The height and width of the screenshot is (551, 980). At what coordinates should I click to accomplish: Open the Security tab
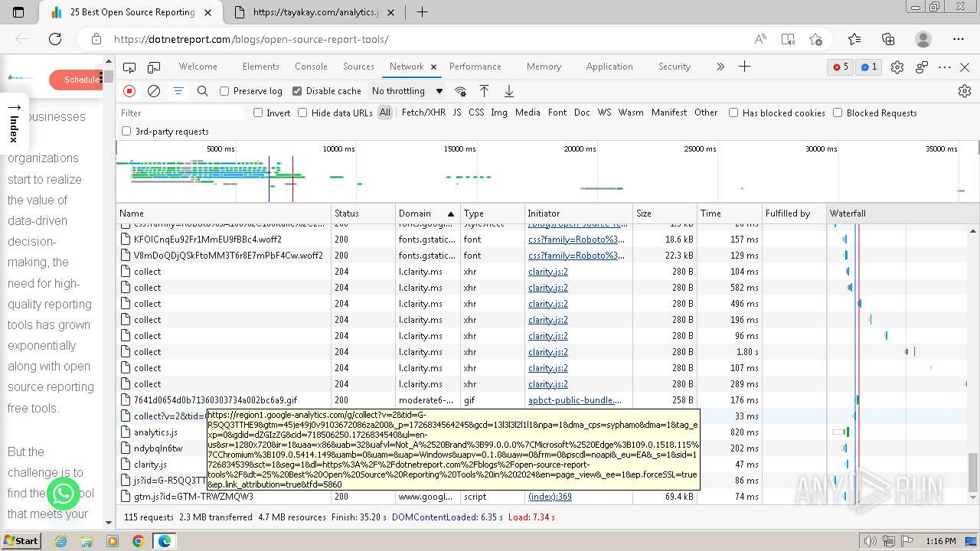(x=675, y=67)
